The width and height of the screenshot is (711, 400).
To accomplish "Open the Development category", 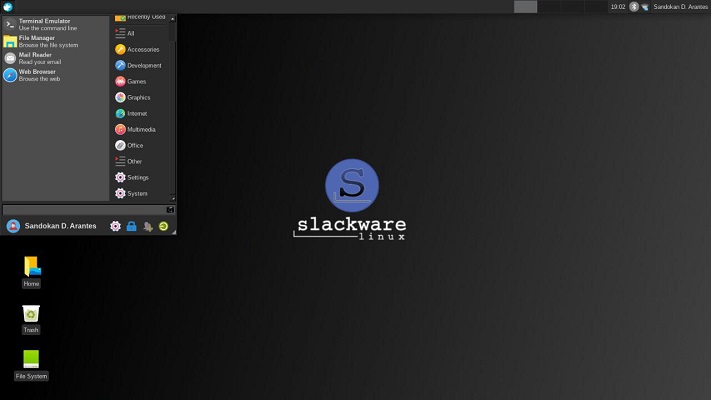I will [141, 65].
